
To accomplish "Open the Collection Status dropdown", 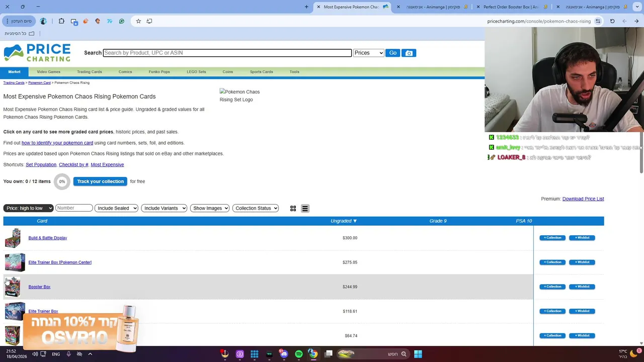I will coord(256,208).
